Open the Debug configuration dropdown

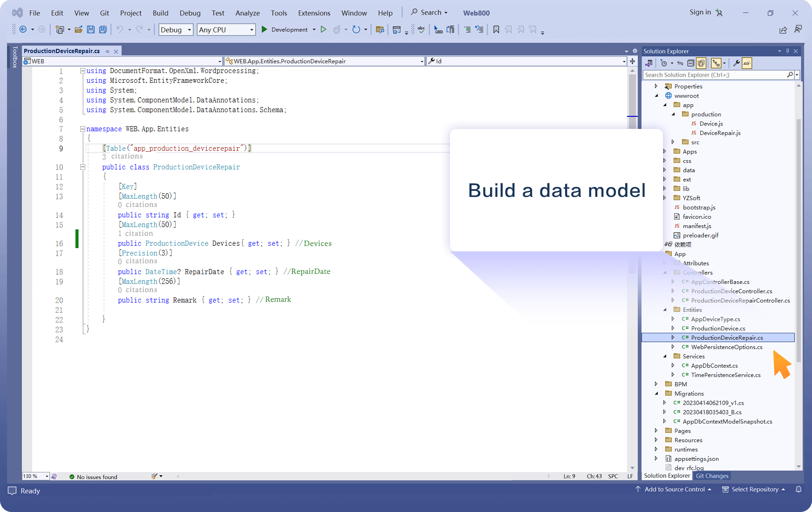(x=176, y=30)
